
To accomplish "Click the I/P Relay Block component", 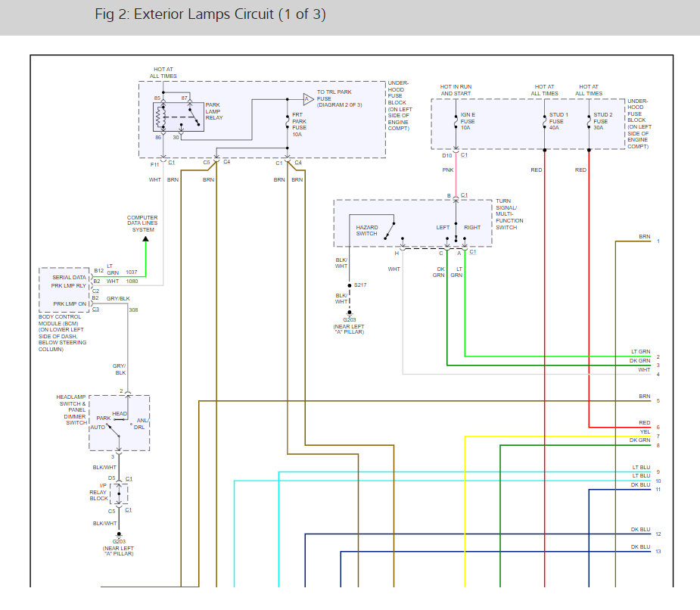I will (118, 493).
